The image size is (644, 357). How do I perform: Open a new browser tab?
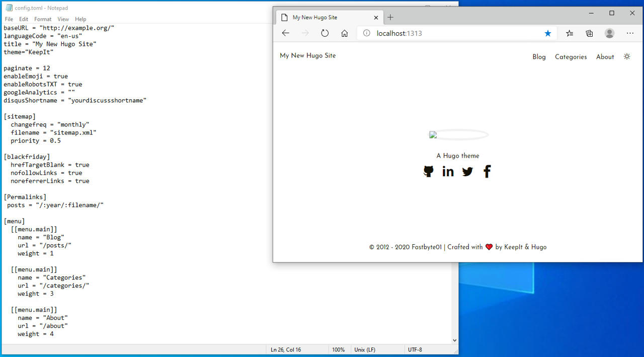pyautogui.click(x=390, y=17)
